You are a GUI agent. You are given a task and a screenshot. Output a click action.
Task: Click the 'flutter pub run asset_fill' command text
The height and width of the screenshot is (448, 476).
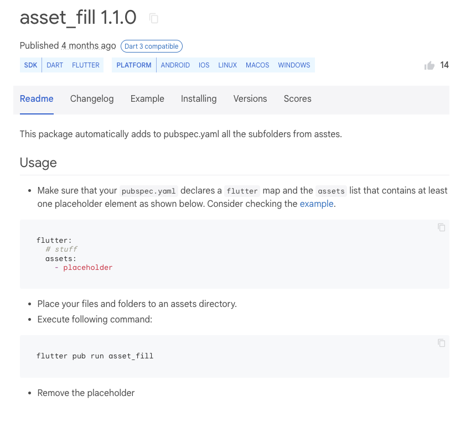pyautogui.click(x=95, y=356)
